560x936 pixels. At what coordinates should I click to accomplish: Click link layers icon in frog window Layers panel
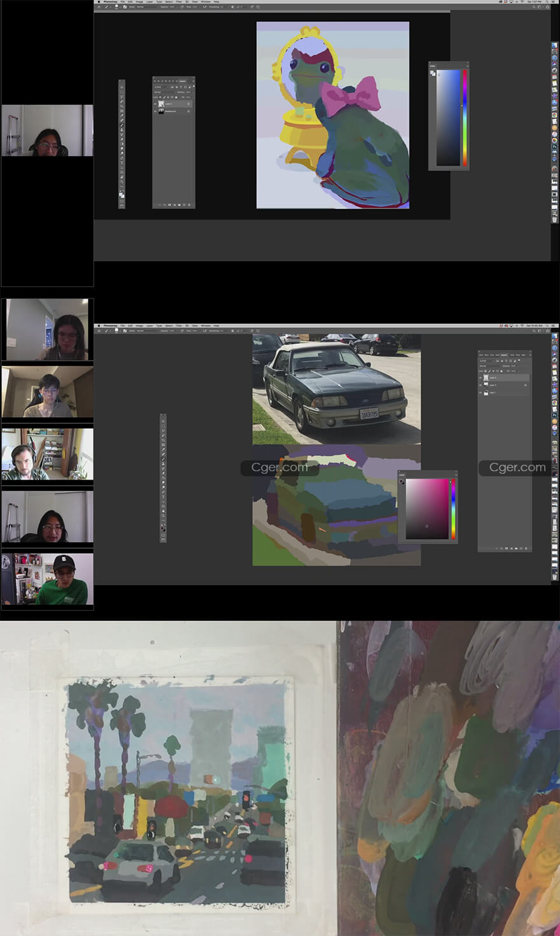(x=160, y=205)
